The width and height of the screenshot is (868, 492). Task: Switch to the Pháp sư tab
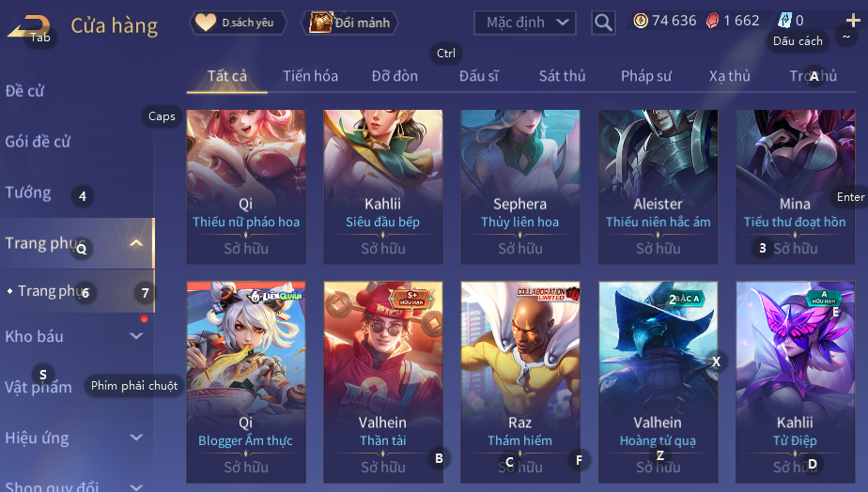pos(646,76)
